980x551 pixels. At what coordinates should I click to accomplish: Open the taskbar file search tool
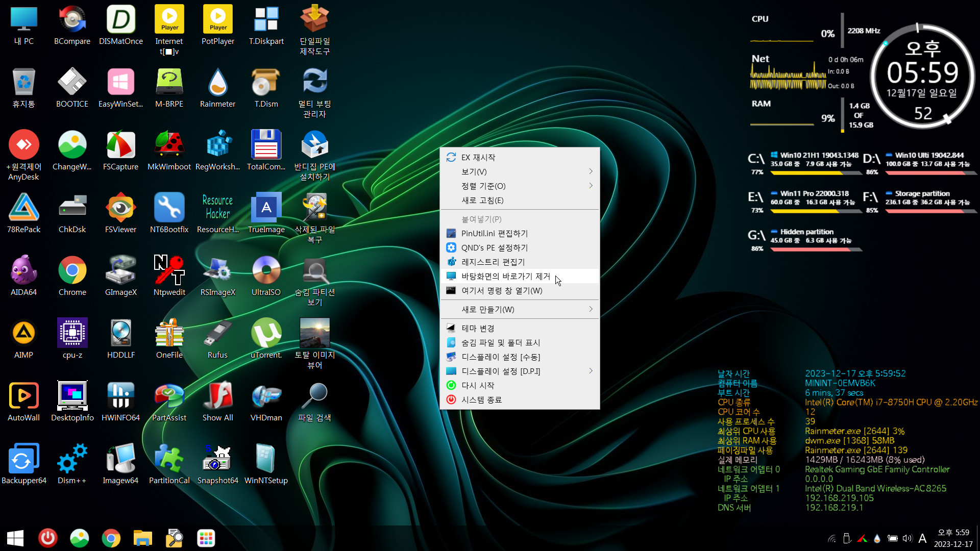175,538
